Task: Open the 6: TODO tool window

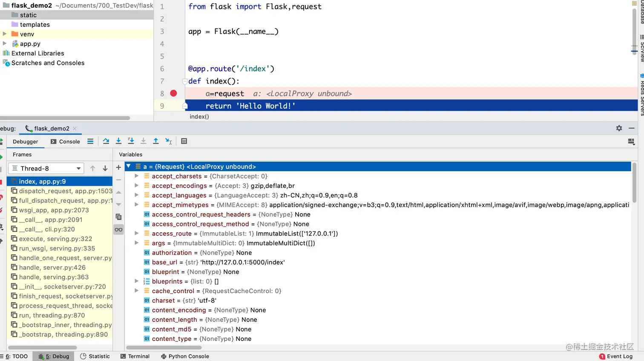Action: pos(15,356)
